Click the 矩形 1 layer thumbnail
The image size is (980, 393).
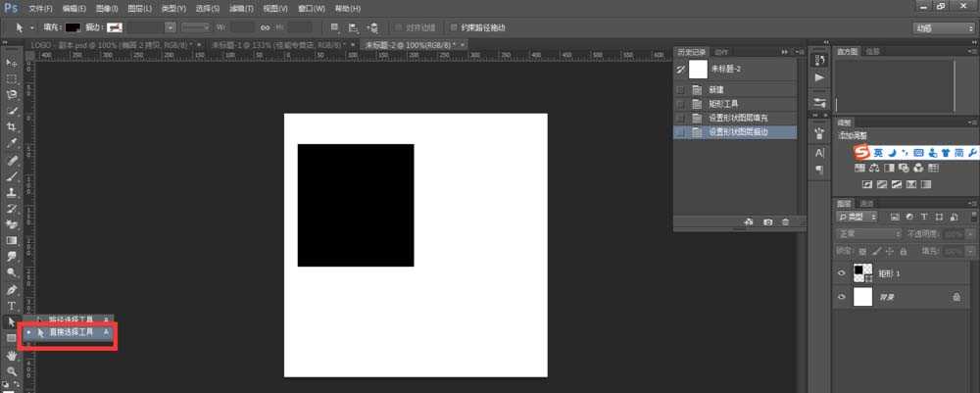(x=862, y=272)
